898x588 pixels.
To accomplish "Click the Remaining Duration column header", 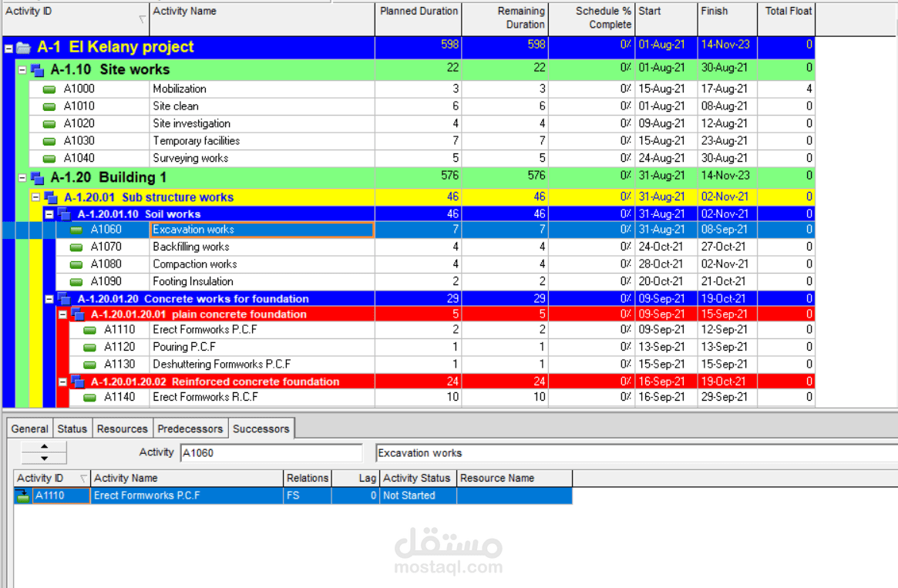I will (505, 18).
